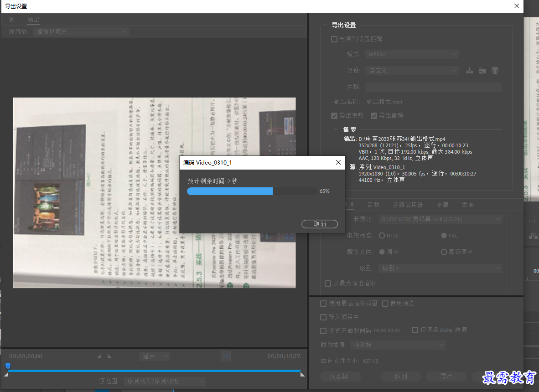Click the out-point handle at timeline end
539x392 pixels.
click(x=302, y=375)
